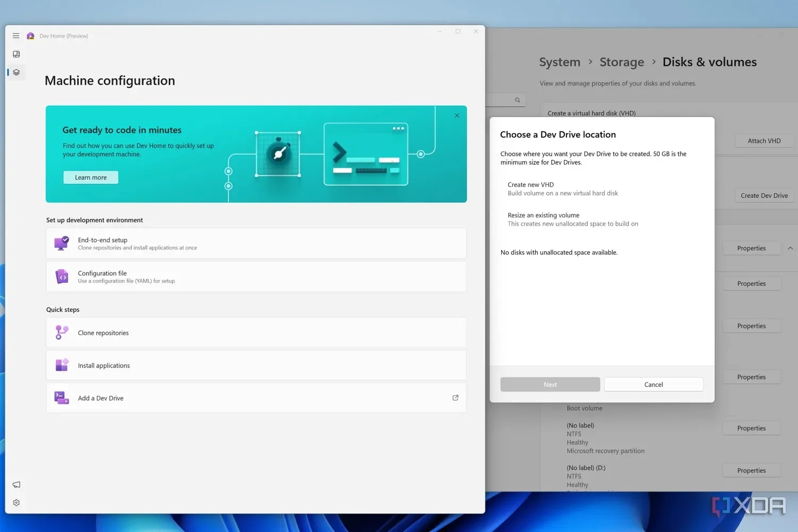Open End-to-end setup option
The width and height of the screenshot is (798, 532).
click(x=256, y=243)
